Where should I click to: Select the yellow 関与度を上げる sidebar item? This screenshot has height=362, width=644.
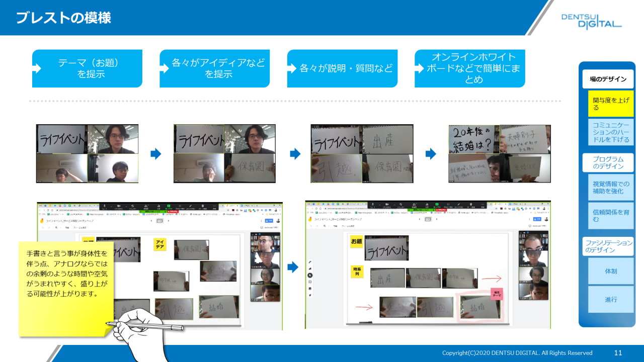click(x=611, y=104)
